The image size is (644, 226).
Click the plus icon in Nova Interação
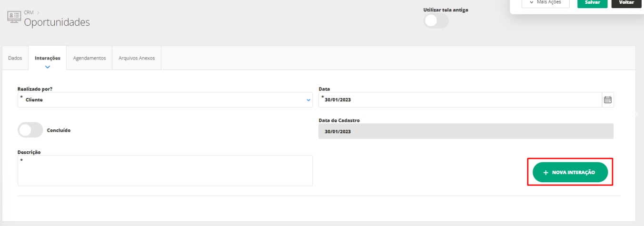545,173
